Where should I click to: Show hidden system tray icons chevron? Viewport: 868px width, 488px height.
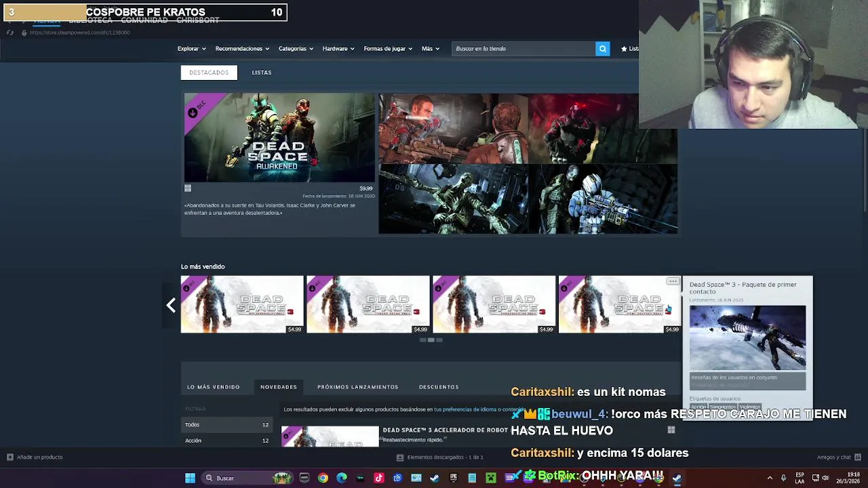tap(770, 478)
